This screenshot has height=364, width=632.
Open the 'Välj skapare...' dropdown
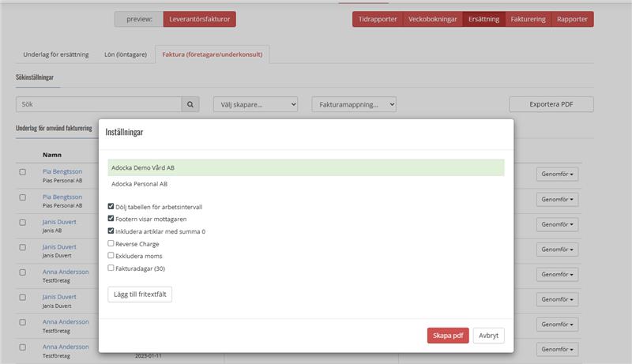[255, 104]
